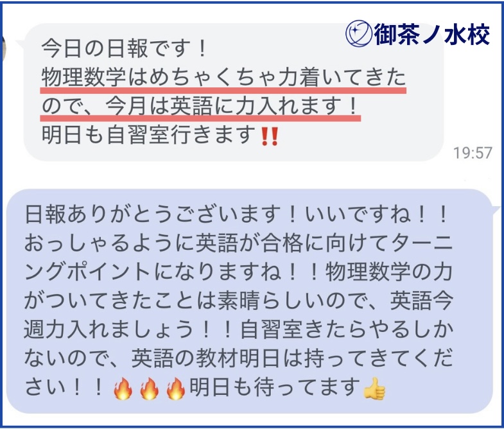The height and width of the screenshot is (429, 504).
Task: Click the first fire emoji
Action: click(123, 388)
